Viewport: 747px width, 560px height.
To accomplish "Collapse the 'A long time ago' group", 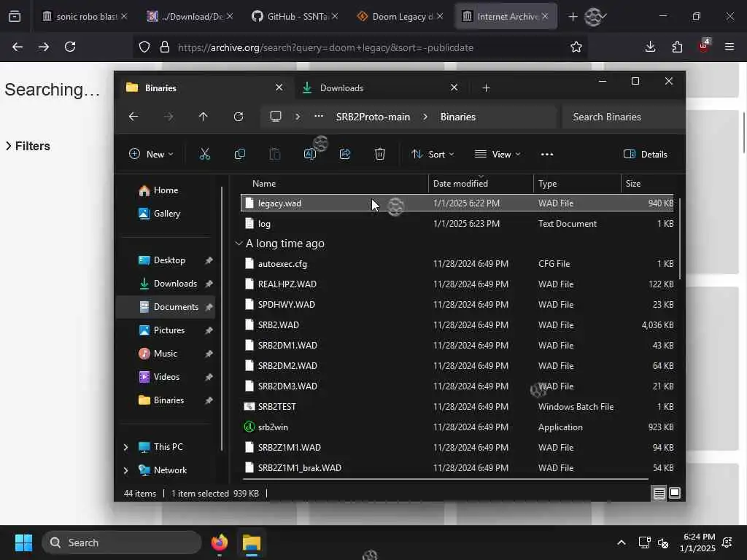I will coord(239,244).
